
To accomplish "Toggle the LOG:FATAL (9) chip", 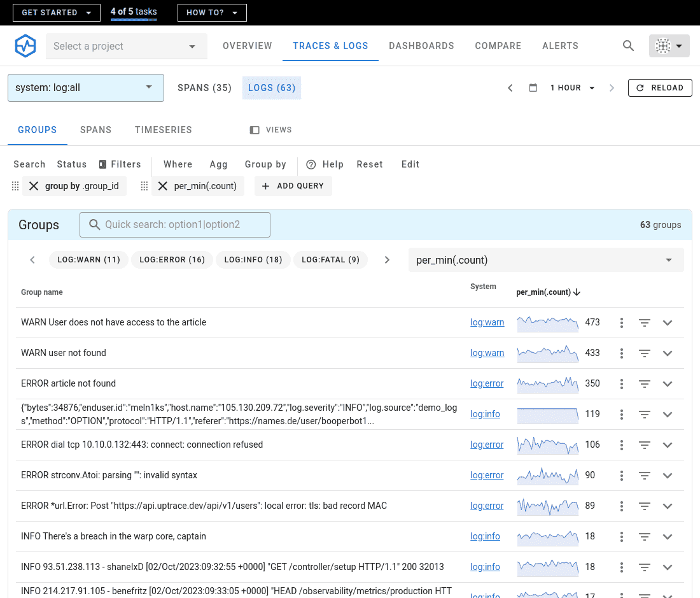I will 330,260.
